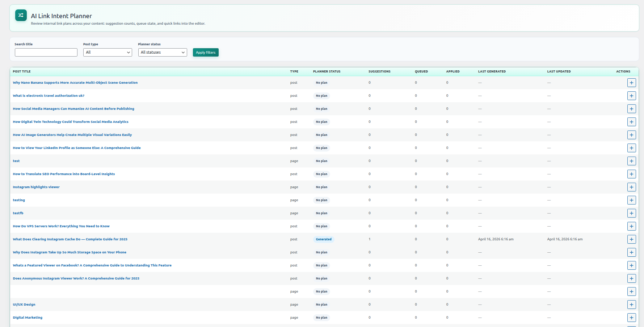
Task: Click the 'Generated' status badge
Action: pyautogui.click(x=324, y=239)
